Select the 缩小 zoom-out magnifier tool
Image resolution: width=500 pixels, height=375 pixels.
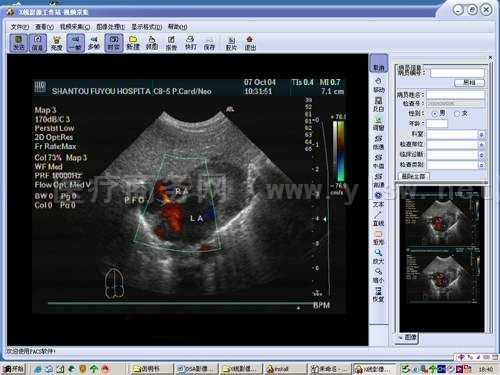[x=378, y=275]
